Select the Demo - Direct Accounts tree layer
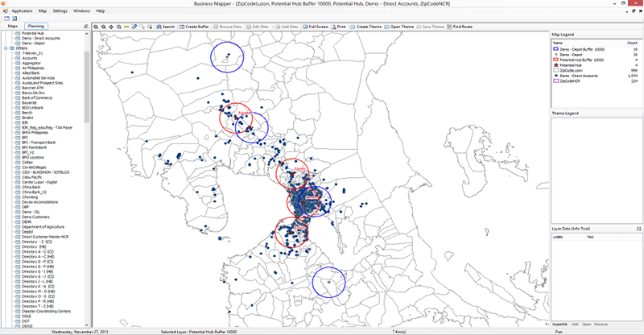644x335 pixels. (41, 38)
